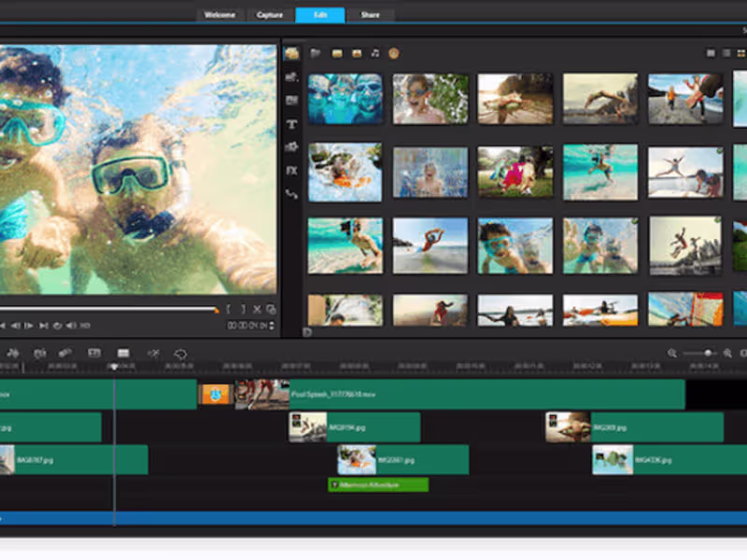Image resolution: width=747 pixels, height=560 pixels.
Task: Expand the library panel arrow at bottom-left
Action: coord(307,331)
